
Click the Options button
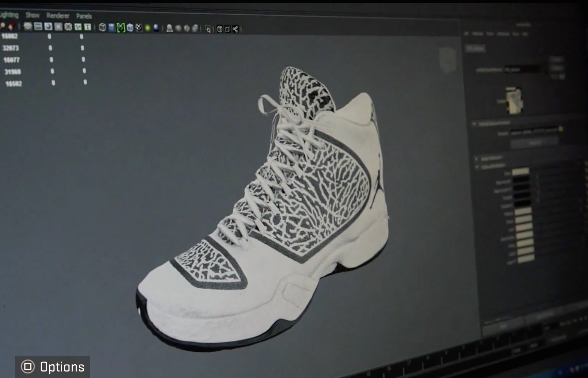pyautogui.click(x=53, y=367)
